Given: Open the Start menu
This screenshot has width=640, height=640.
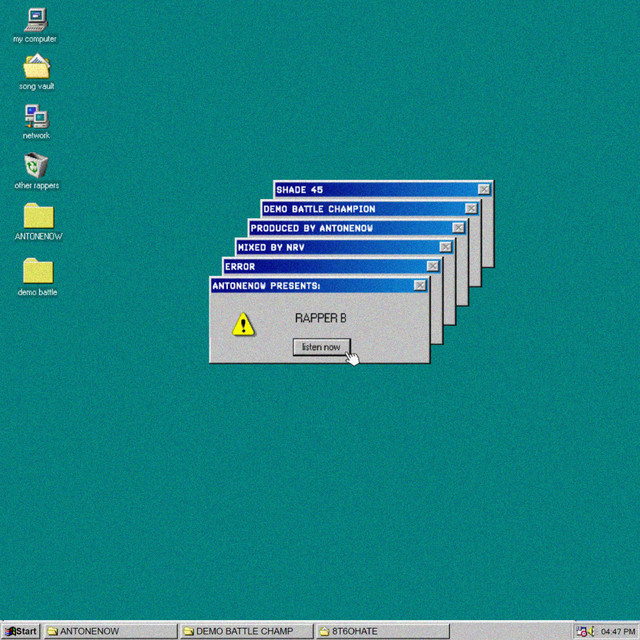Looking at the screenshot, I should coord(21,631).
